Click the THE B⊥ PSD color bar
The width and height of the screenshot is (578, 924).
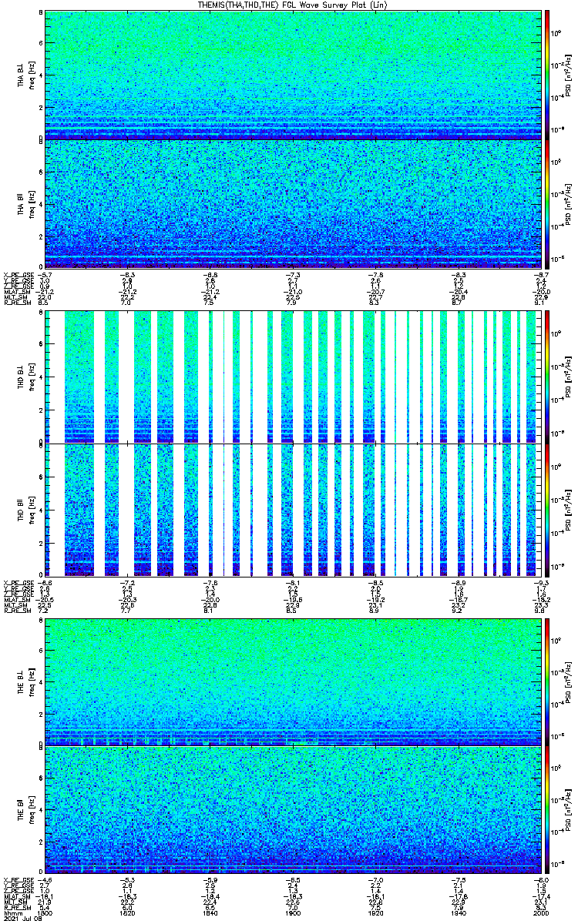[x=548, y=682]
